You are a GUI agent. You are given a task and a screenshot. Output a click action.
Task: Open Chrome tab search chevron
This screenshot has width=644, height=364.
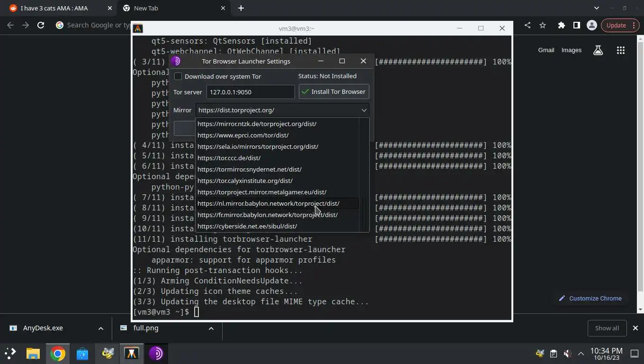pos(597,8)
